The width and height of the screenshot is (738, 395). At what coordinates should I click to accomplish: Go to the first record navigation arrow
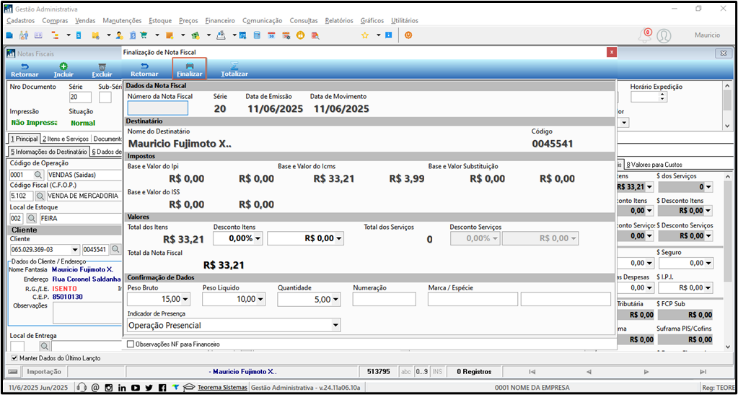531,371
